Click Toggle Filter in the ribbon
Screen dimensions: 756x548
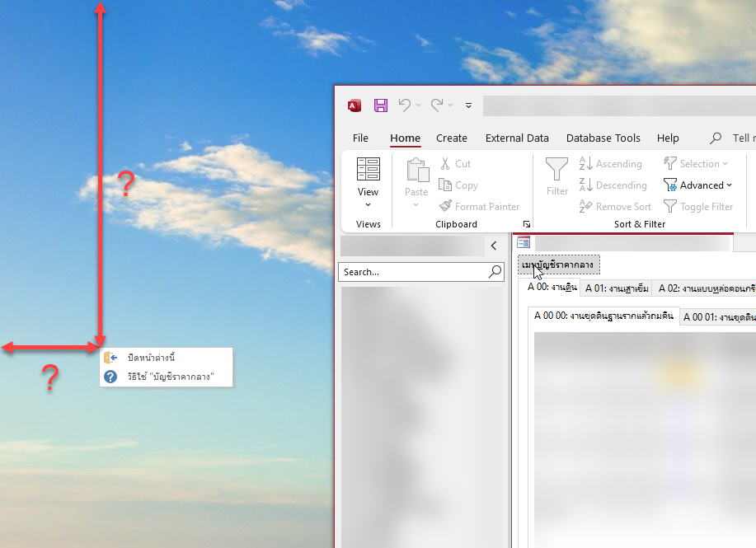click(x=698, y=206)
